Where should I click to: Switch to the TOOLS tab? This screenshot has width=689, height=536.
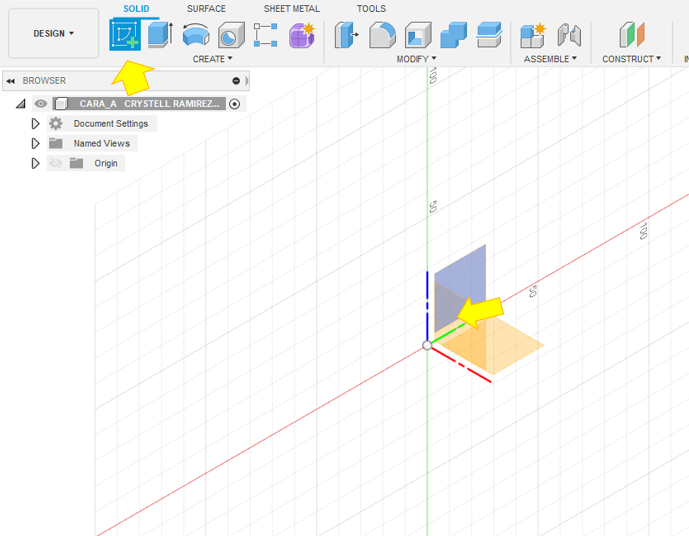(x=371, y=9)
